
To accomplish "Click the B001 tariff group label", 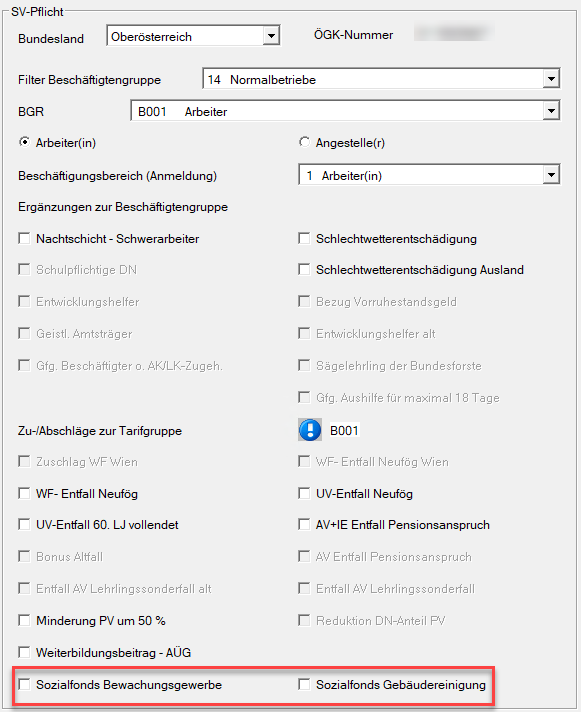I will tap(344, 430).
